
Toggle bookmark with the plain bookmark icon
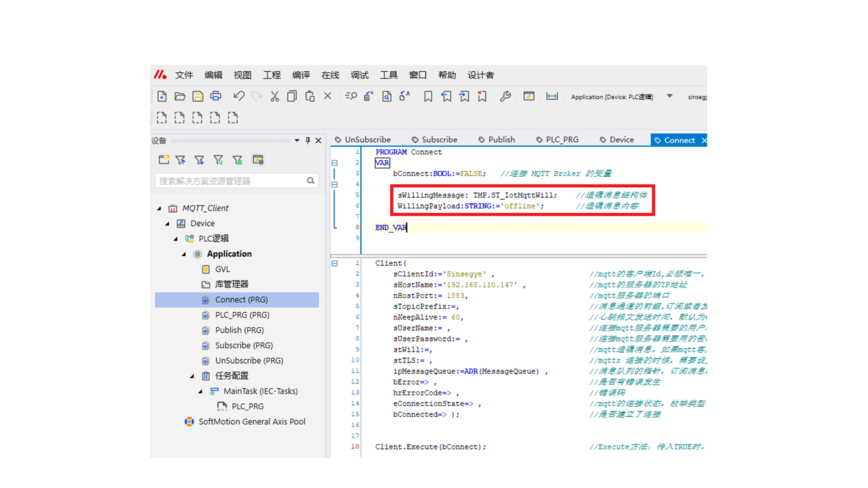428,96
